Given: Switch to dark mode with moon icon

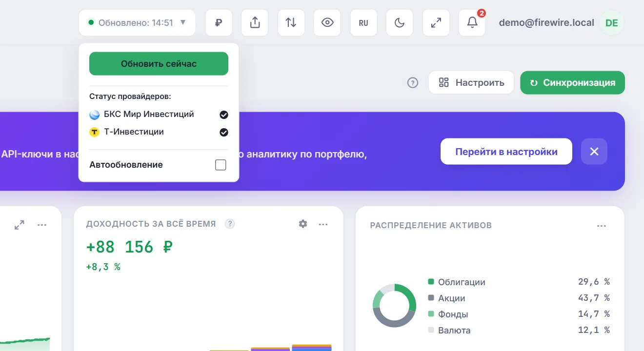Looking at the screenshot, I should [x=400, y=22].
